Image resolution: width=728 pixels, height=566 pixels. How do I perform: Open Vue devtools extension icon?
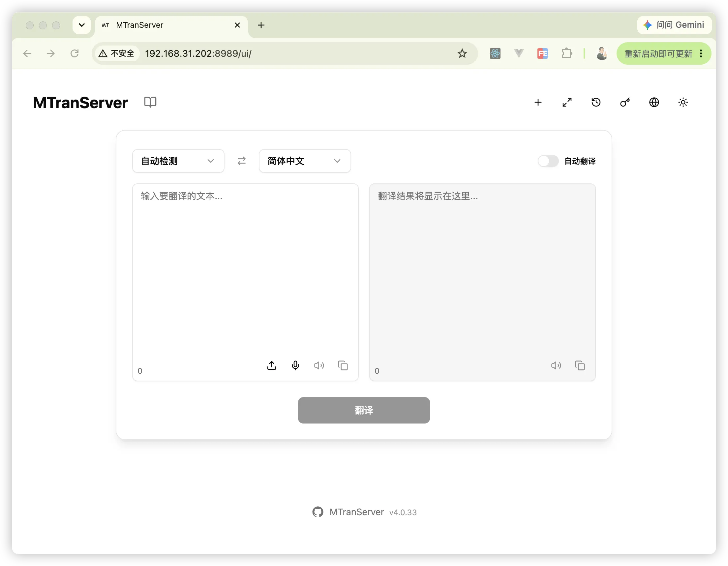519,53
